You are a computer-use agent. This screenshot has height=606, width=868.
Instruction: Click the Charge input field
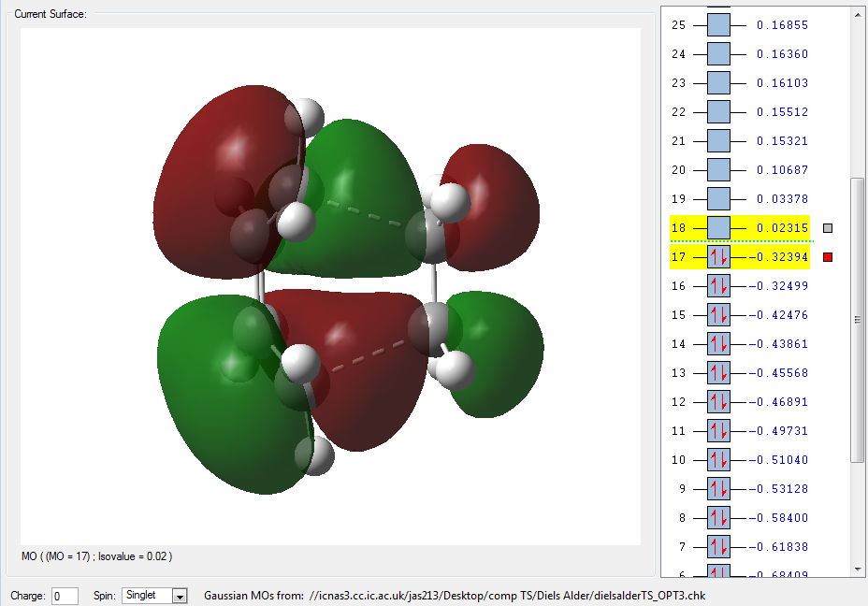click(x=65, y=596)
